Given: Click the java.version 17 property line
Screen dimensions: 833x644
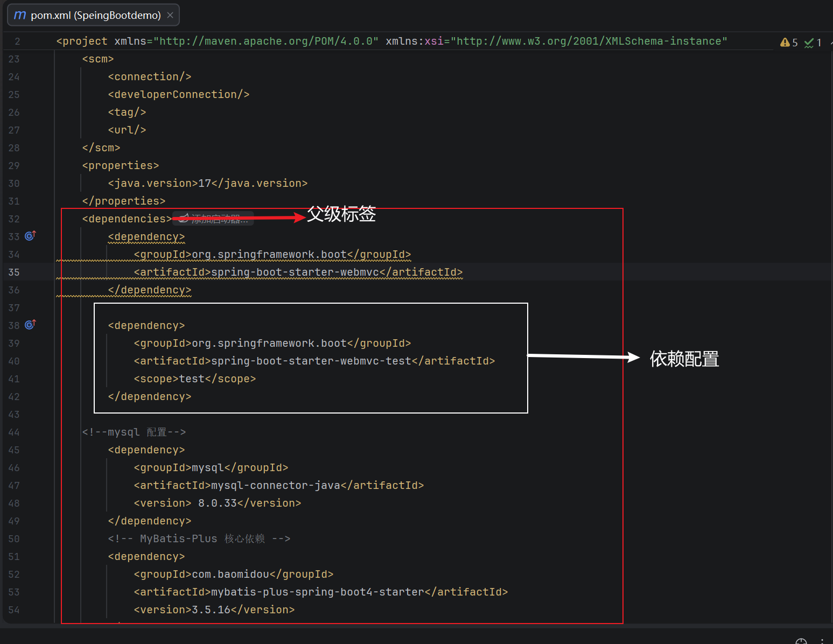Looking at the screenshot, I should 208,183.
